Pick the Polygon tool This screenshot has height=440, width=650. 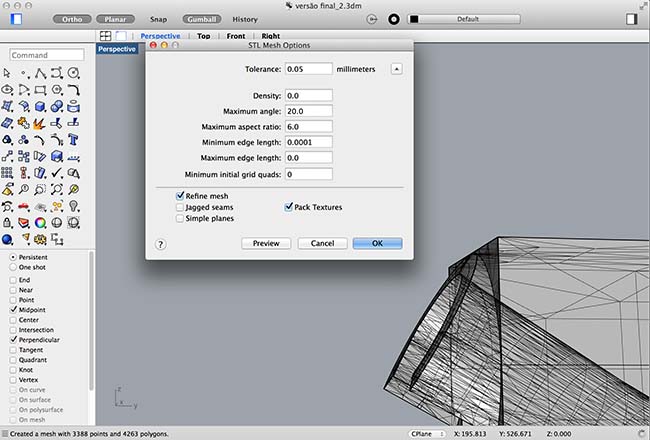tap(57, 90)
